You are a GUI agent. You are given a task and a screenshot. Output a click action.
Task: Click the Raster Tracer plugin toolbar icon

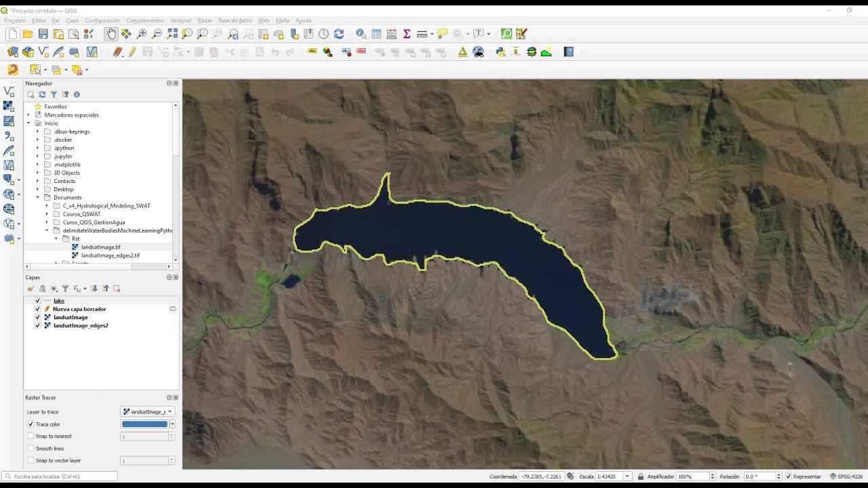pos(12,69)
